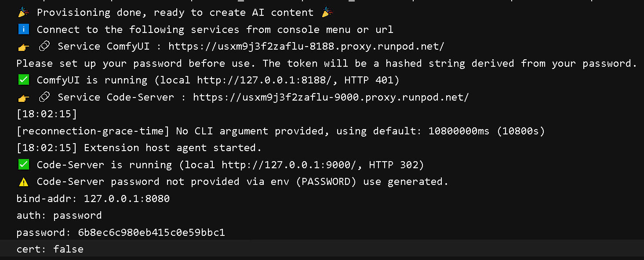The height and width of the screenshot is (260, 644).
Task: Click the party popper icon after AI content
Action: (327, 12)
